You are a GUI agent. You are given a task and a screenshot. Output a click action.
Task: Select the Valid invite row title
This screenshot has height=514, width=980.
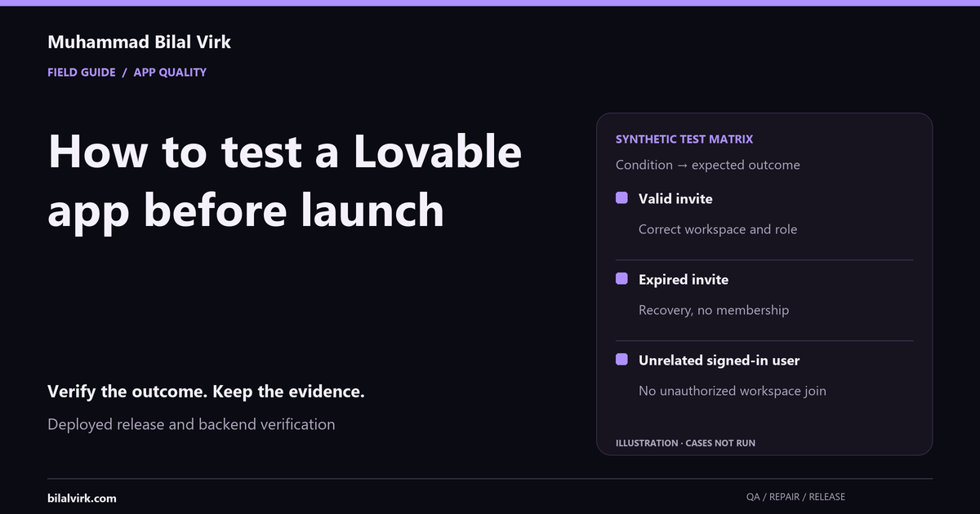tap(675, 199)
